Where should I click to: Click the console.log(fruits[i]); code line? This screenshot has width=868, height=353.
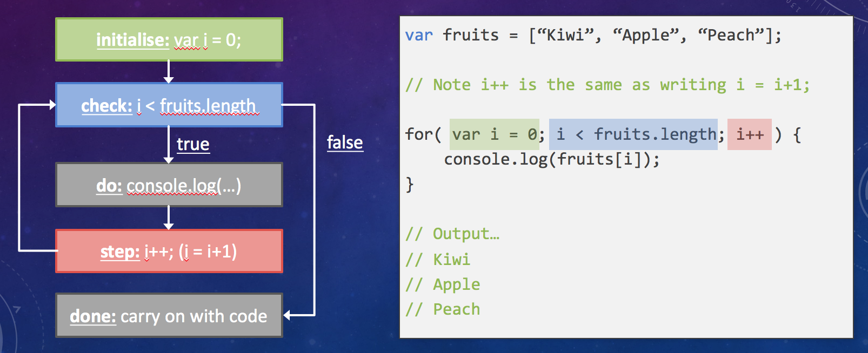(551, 159)
